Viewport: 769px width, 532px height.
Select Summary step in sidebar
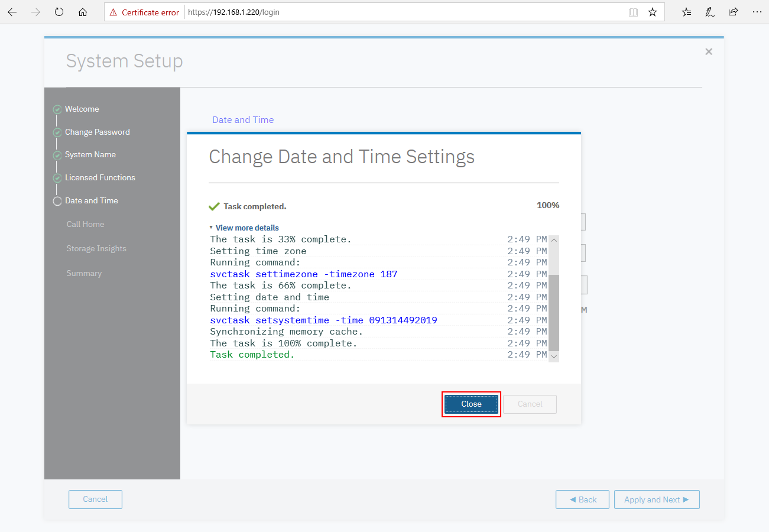tap(84, 273)
